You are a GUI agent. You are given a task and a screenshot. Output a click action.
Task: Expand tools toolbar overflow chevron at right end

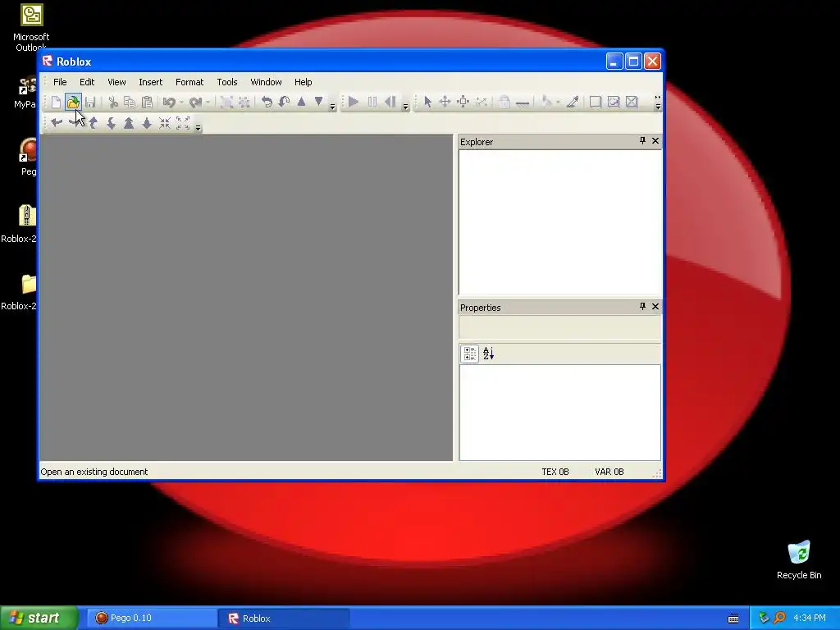point(658,102)
